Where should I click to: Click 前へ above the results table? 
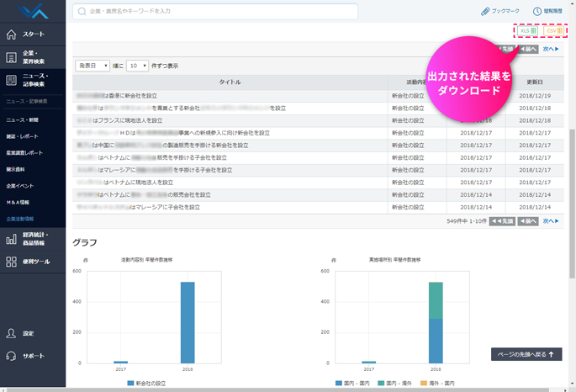(x=528, y=49)
